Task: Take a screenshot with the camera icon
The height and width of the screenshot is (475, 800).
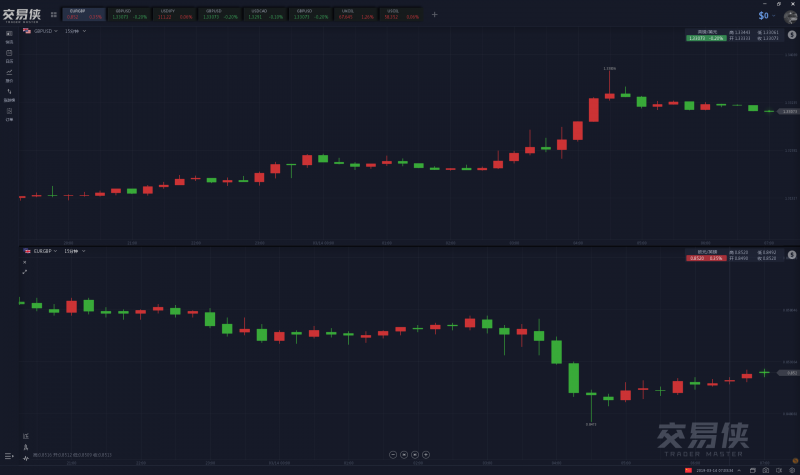Action: pyautogui.click(x=766, y=470)
